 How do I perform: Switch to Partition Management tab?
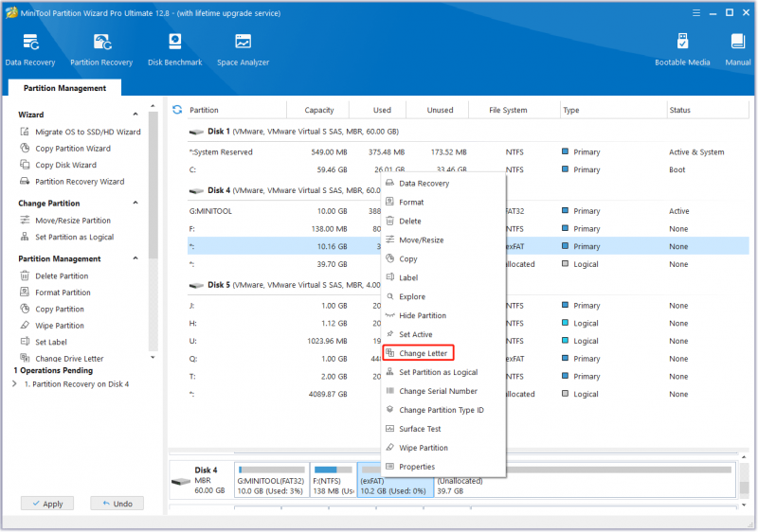coord(64,88)
